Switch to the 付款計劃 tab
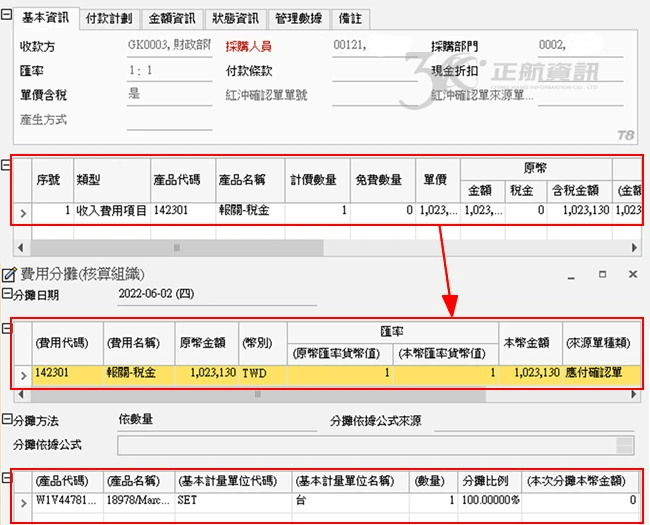The image size is (650, 525). 110,19
